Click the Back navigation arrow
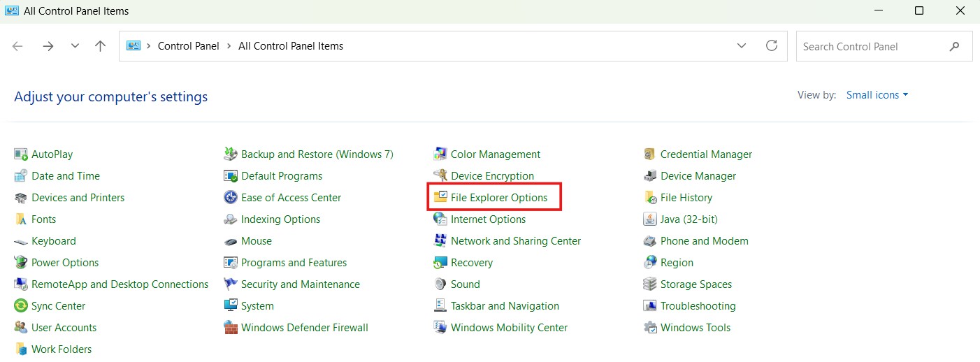The width and height of the screenshot is (980, 362). (17, 46)
